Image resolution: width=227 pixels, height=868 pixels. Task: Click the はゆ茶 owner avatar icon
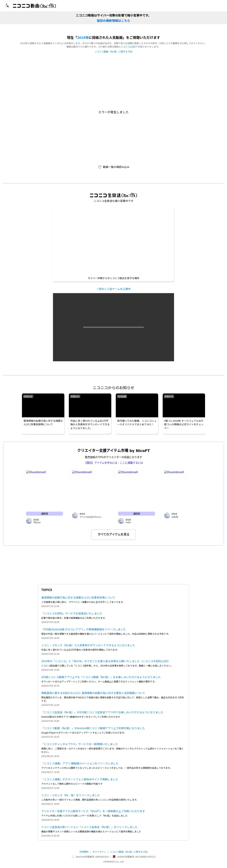tap(167, 515)
